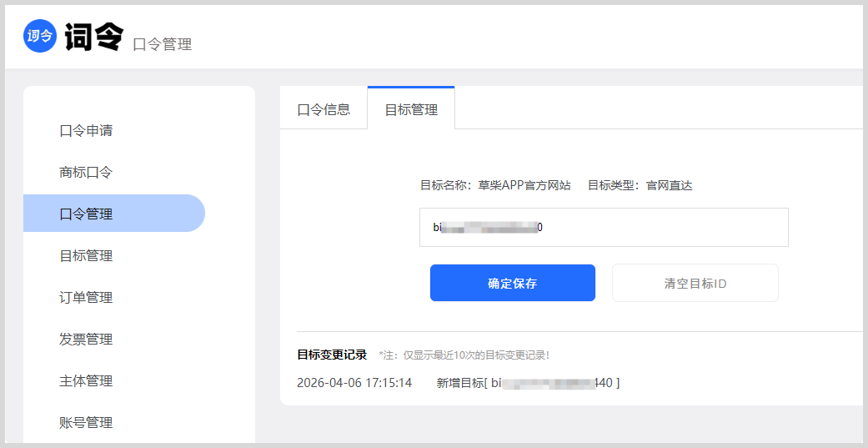Open 口令申请 in the sidebar
The height and width of the screenshot is (448, 868).
click(x=86, y=131)
